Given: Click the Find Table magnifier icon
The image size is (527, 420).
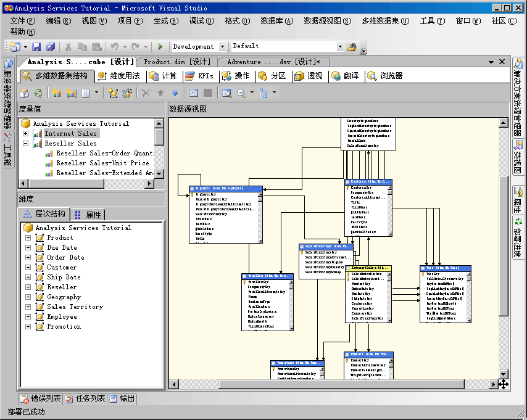Looking at the screenshot, I should (226, 93).
